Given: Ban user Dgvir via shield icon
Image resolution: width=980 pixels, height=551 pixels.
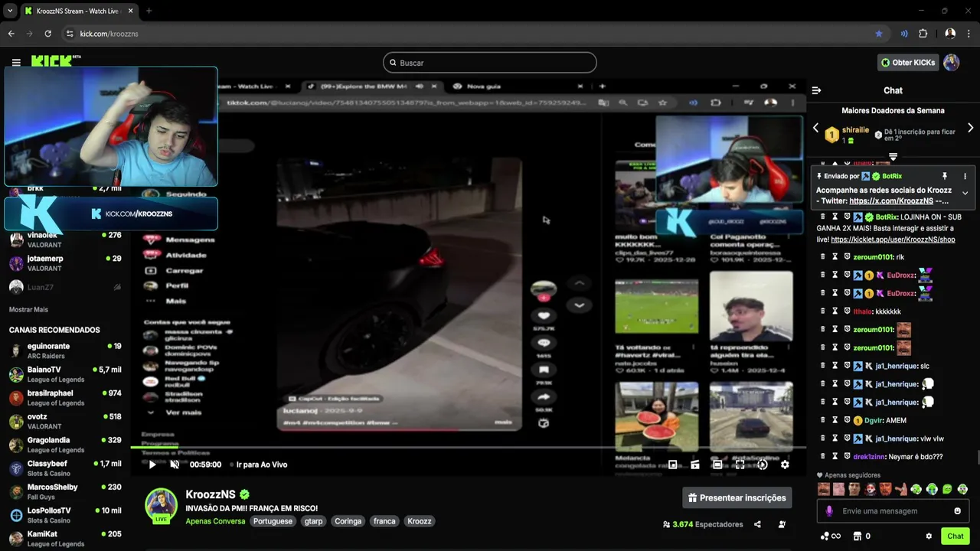Looking at the screenshot, I should click(x=848, y=420).
